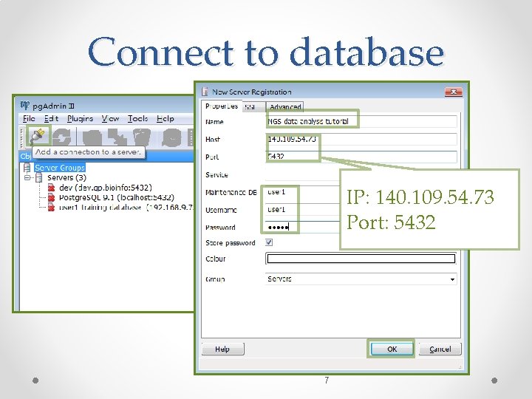Viewport: 532px width, 399px height.
Task: Switch to the Properties tab
Action: point(222,106)
